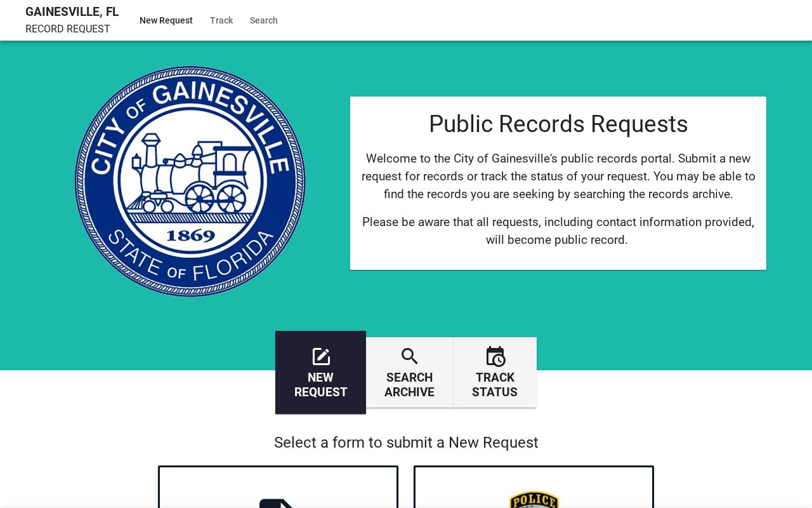812x508 pixels.
Task: Open Search in top navigation
Action: pyautogui.click(x=264, y=20)
